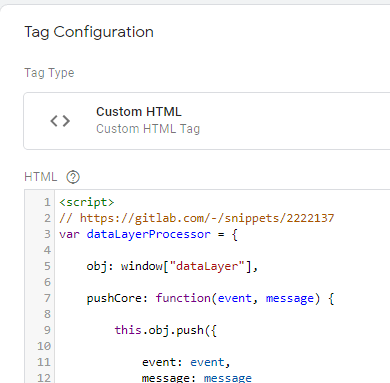The width and height of the screenshot is (390, 383).
Task: Click line number 1 in the gutter
Action: [47, 202]
